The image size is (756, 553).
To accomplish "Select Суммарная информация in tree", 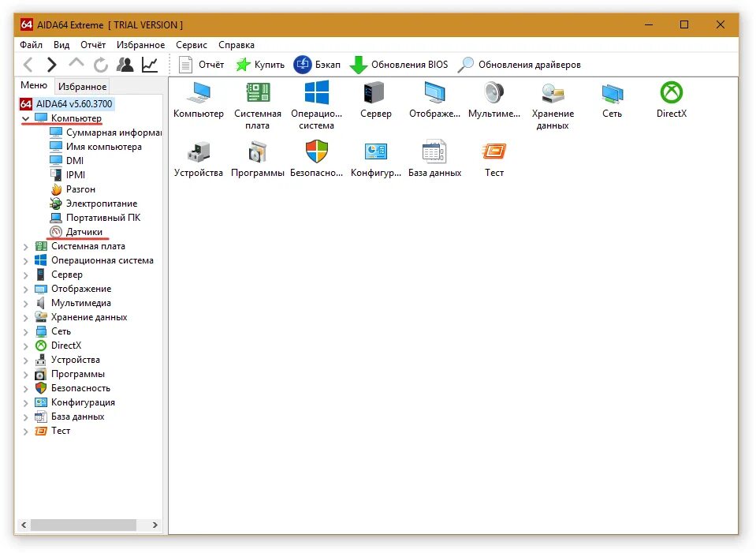I will (106, 133).
